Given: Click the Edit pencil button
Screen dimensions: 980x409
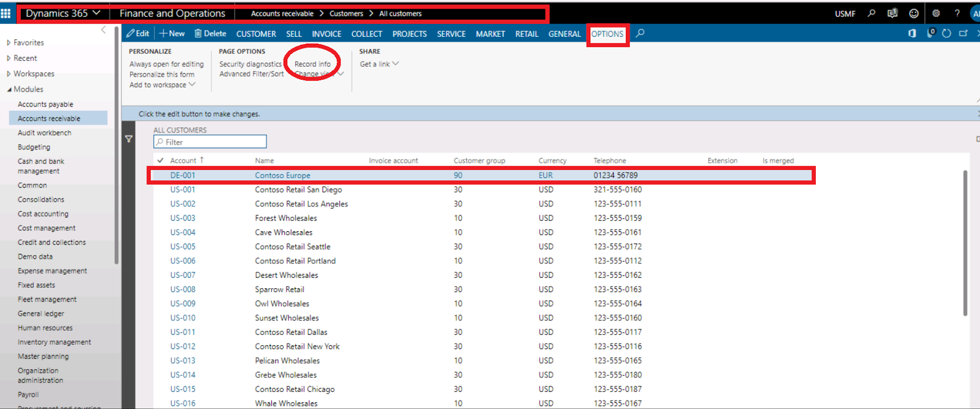Looking at the screenshot, I should point(138,33).
